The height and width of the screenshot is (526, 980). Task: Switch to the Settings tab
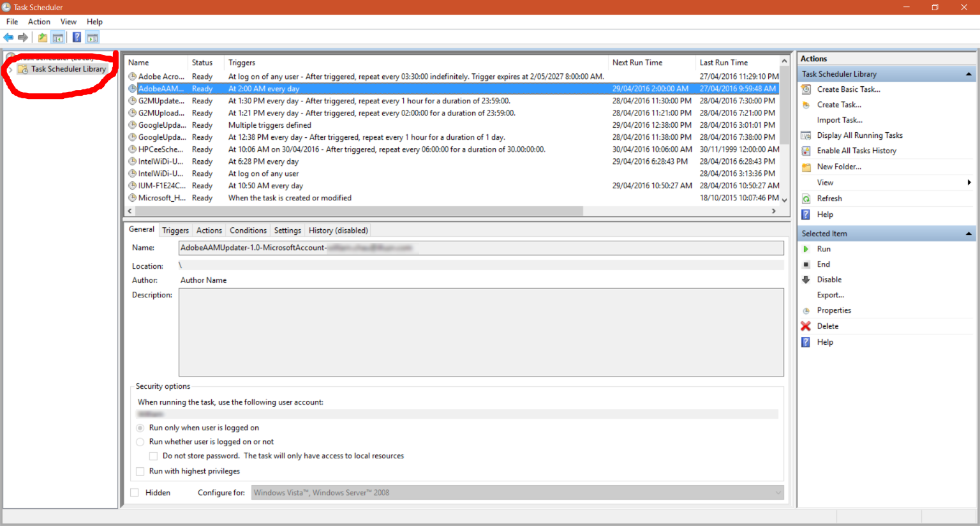[x=288, y=230]
